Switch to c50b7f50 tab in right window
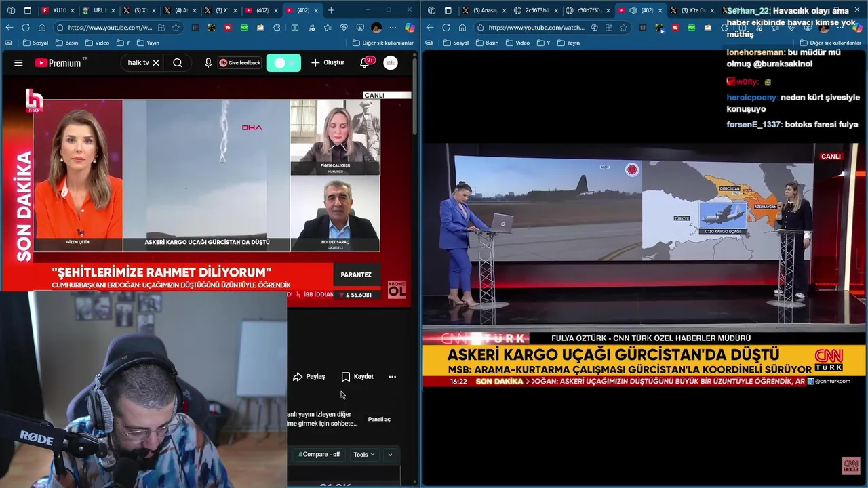 click(x=589, y=10)
